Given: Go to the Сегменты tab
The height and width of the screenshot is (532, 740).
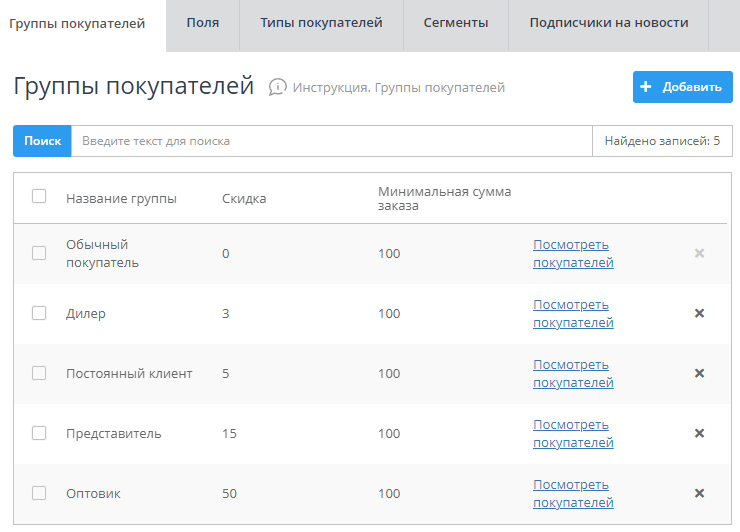Looking at the screenshot, I should [455, 23].
